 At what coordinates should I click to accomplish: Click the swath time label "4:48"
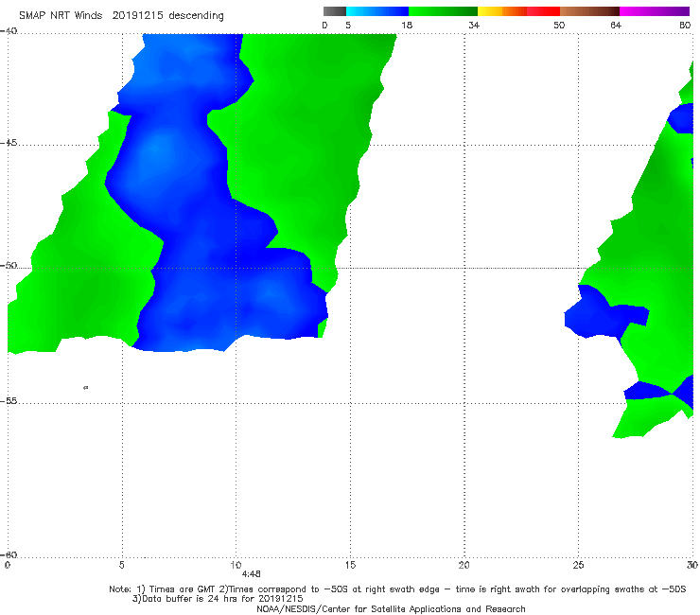[x=251, y=574]
